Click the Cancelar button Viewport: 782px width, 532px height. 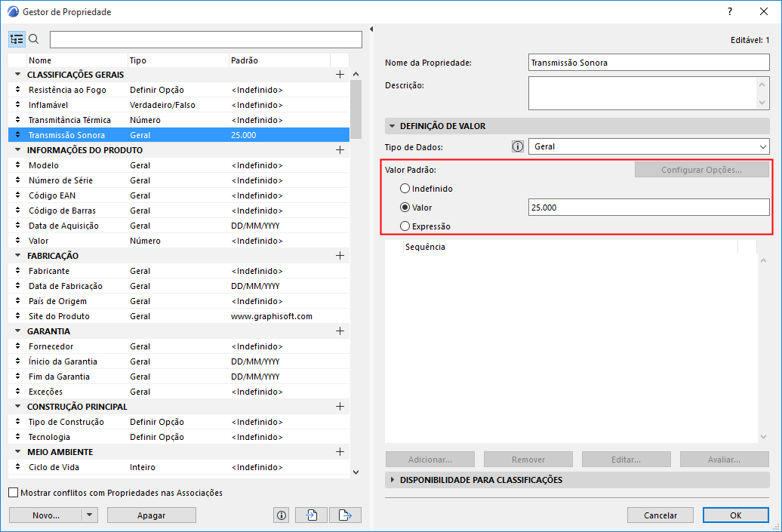660,515
